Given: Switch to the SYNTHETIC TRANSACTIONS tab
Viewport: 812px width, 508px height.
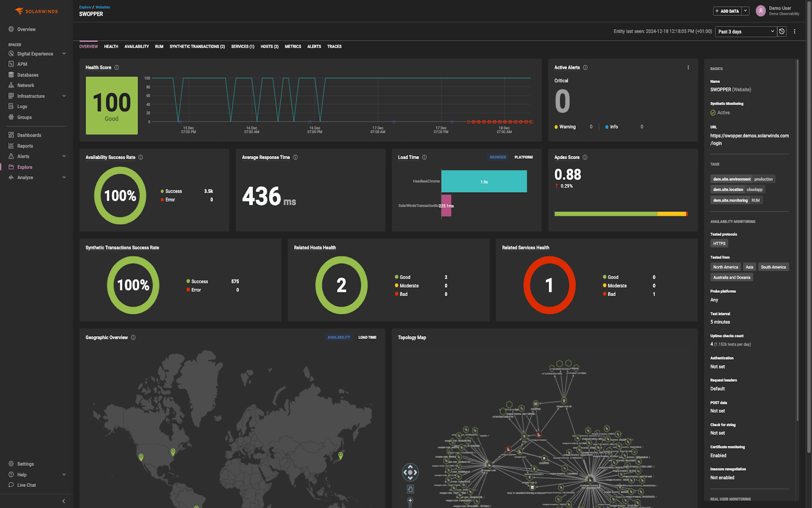Looking at the screenshot, I should tap(197, 46).
